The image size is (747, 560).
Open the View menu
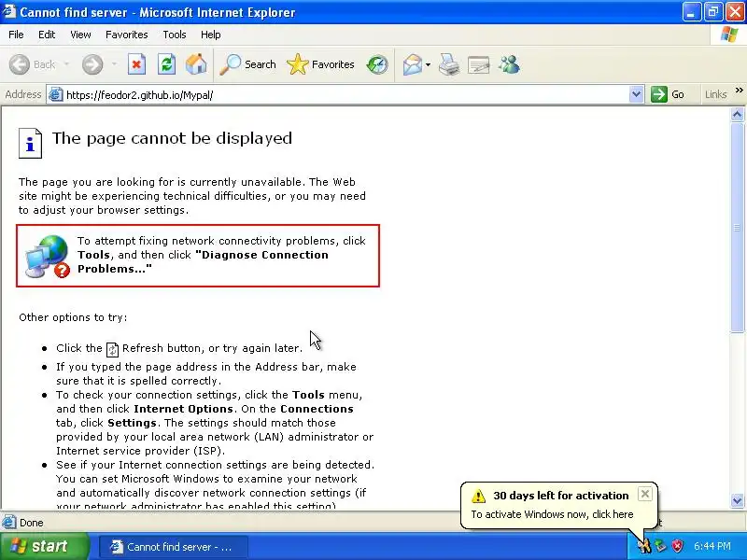(x=80, y=35)
